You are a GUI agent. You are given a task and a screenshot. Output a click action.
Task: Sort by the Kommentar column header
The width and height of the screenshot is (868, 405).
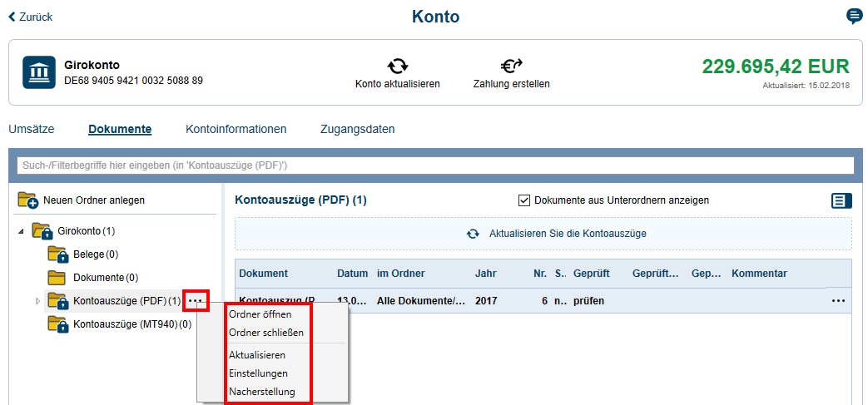point(760,274)
